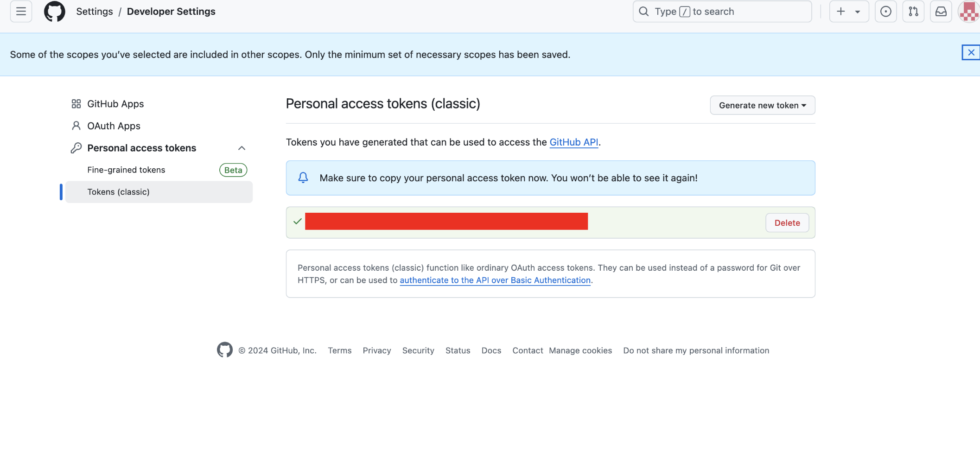980x470 pixels.
Task: Click the Personal access tokens (classic) heading
Action: (383, 103)
